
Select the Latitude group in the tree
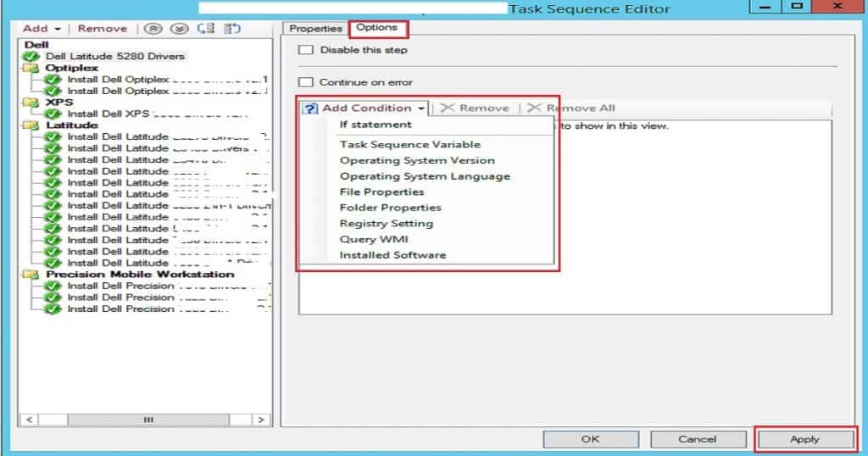[x=72, y=125]
